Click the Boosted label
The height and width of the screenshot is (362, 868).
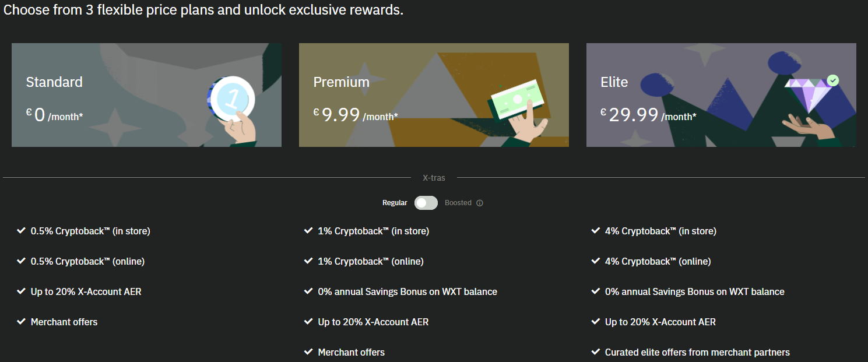[x=458, y=203]
